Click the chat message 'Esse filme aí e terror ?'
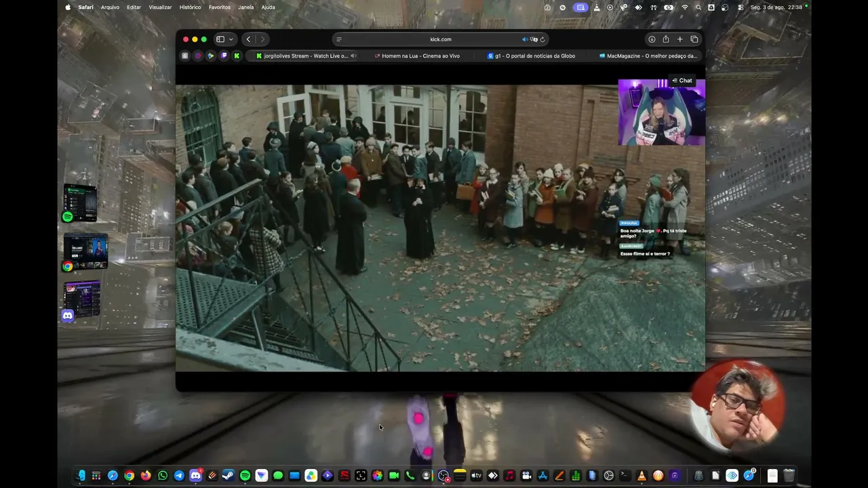This screenshot has height=488, width=868. coord(645,254)
